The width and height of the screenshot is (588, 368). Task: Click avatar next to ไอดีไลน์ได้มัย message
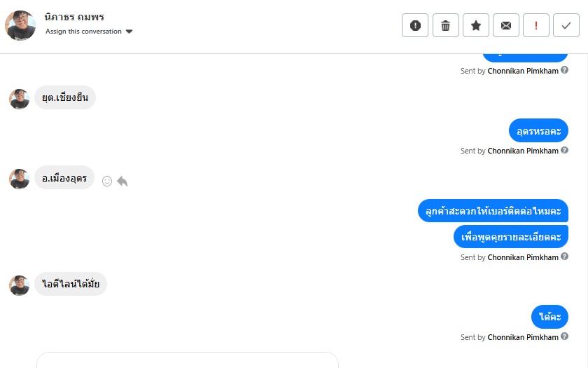pos(19,285)
